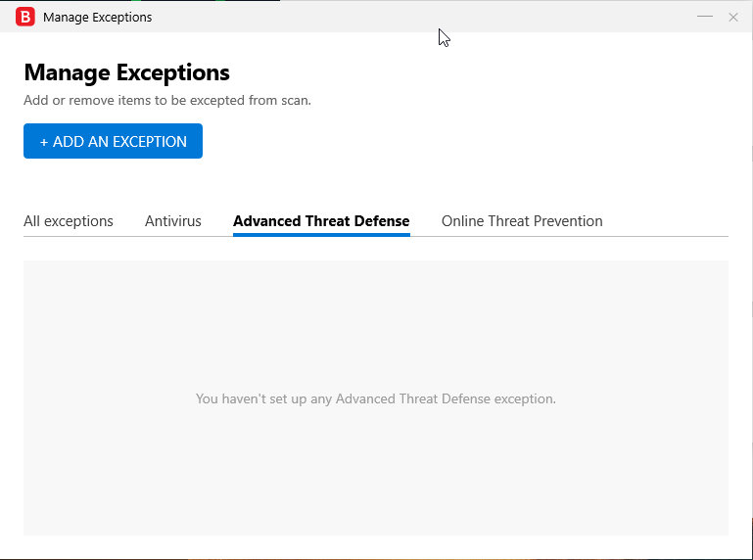Close the Manage Exceptions window
753x560 pixels.
tap(733, 17)
